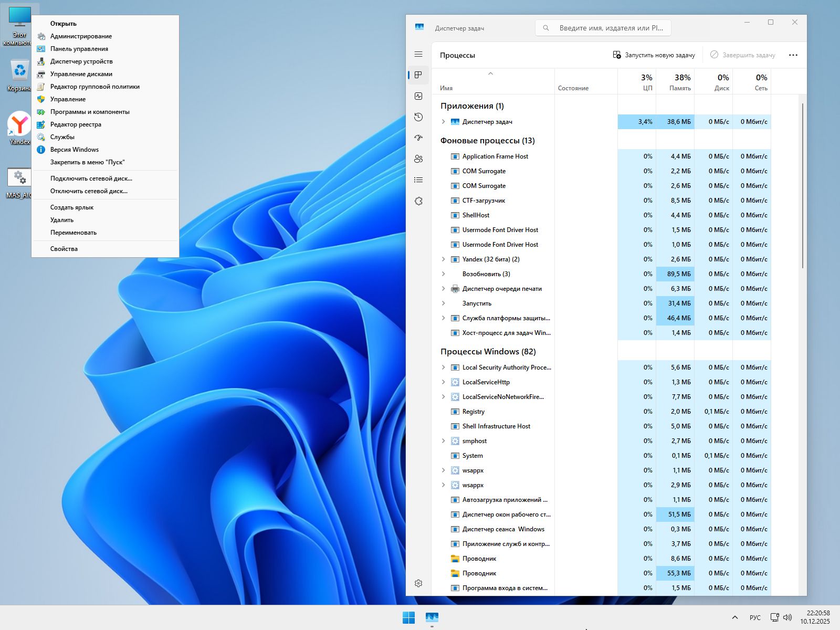The width and height of the screenshot is (840, 630).
Task: Open the Startup apps sidebar icon
Action: click(418, 138)
